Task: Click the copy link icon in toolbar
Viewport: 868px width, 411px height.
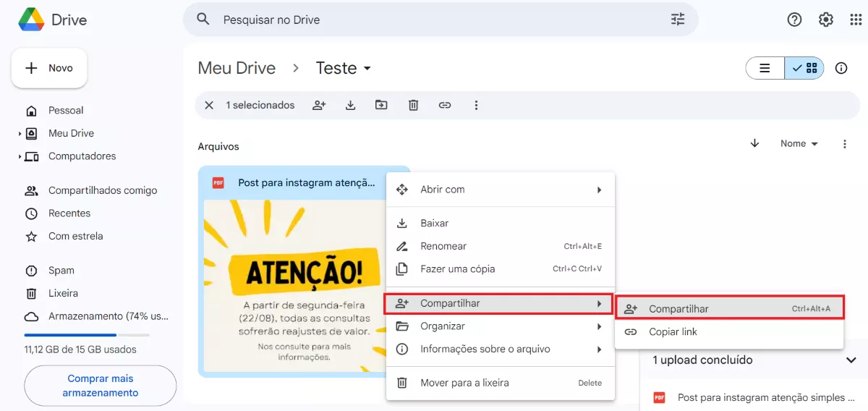Action: (445, 105)
